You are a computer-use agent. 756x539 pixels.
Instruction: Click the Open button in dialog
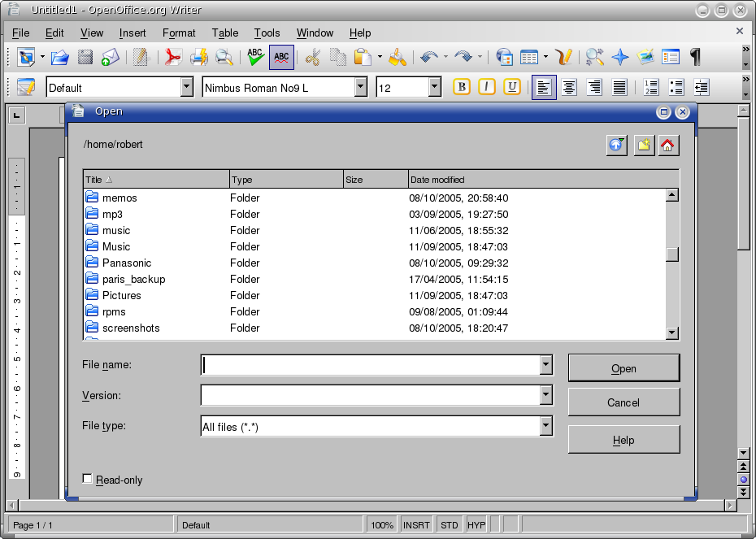tap(623, 368)
